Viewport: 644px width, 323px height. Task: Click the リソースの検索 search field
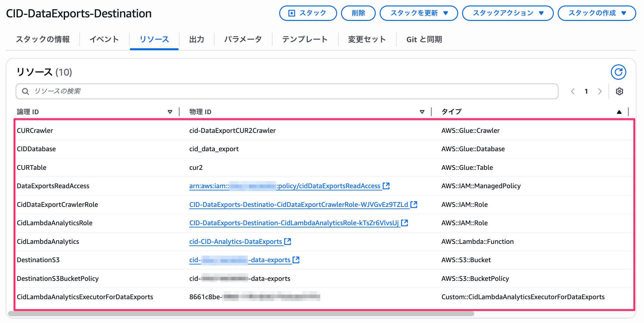(287, 91)
